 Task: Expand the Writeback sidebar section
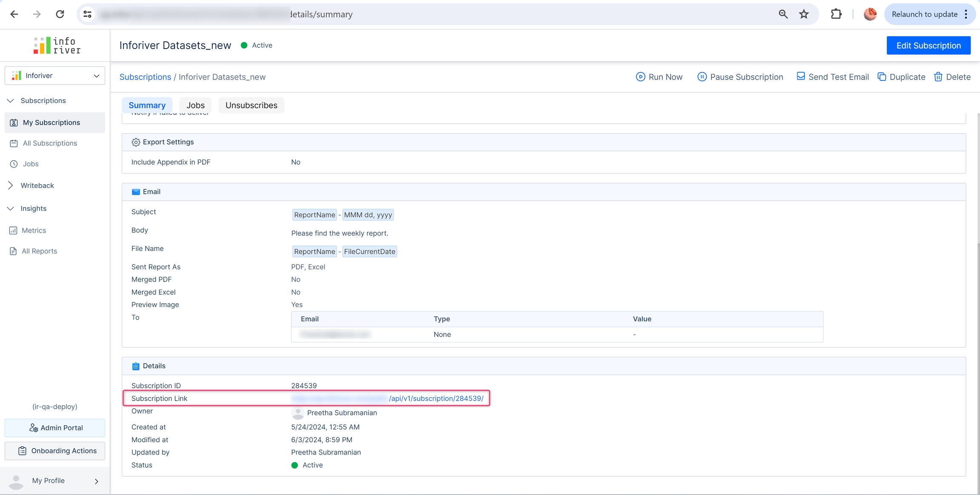click(11, 185)
